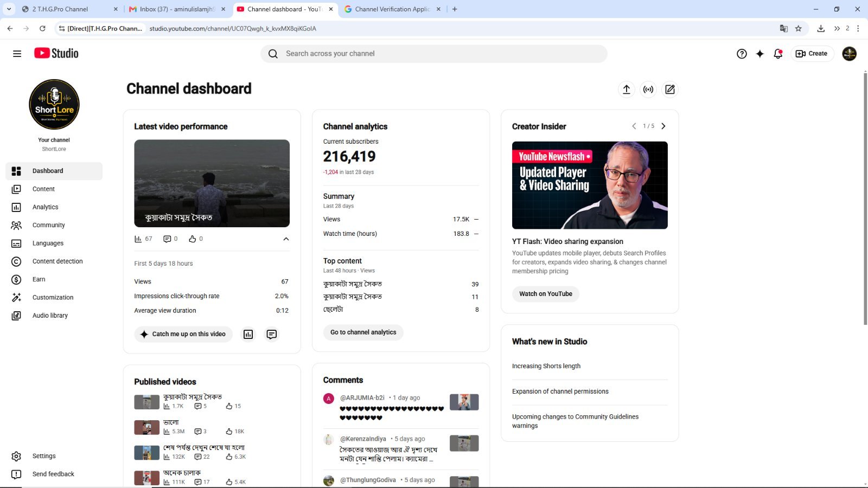Open a new browser tab
The image size is (868, 488).
[x=455, y=9]
